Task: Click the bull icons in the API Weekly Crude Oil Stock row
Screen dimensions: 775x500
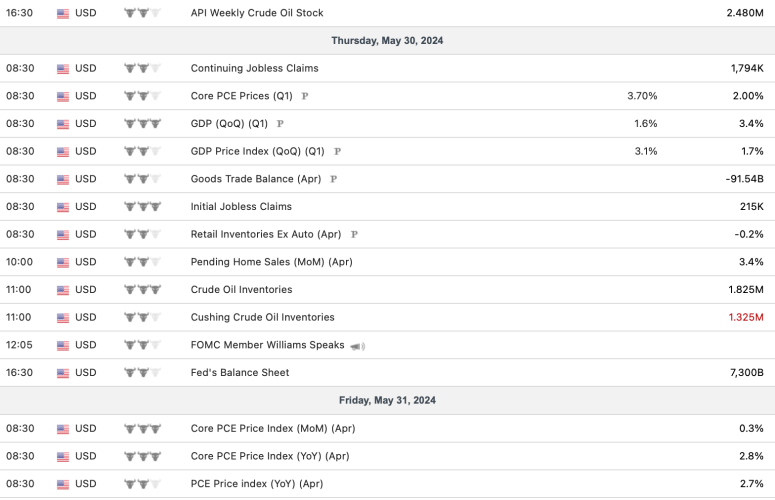Action: [142, 14]
